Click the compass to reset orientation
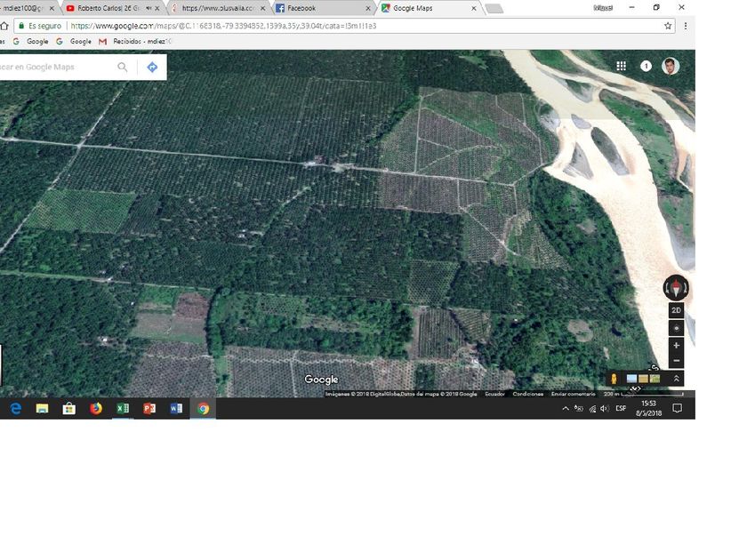Image resolution: width=747 pixels, height=560 pixels. click(x=676, y=288)
